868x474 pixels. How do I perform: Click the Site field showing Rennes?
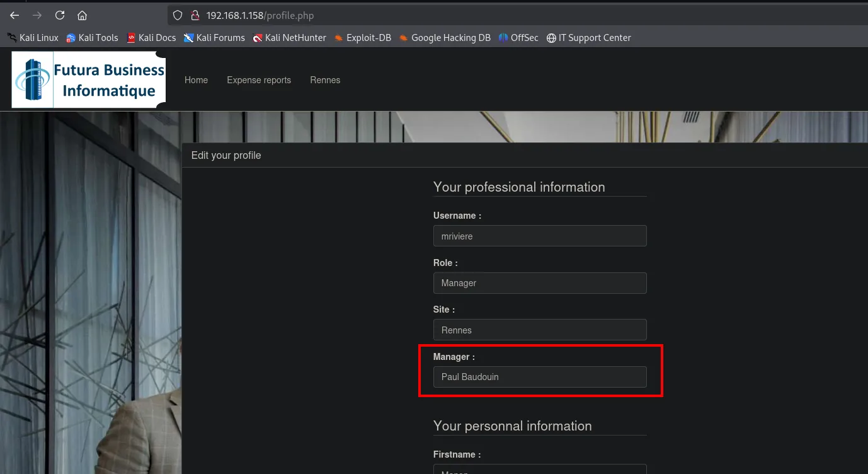point(540,330)
